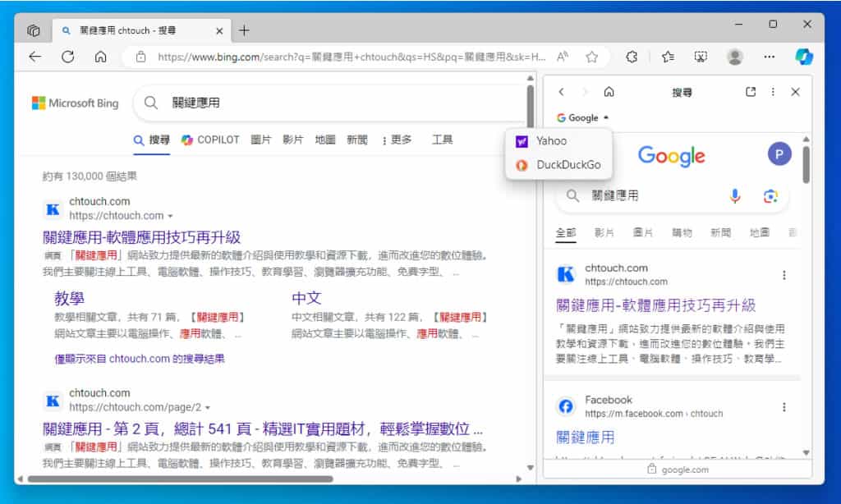
Task: Open the Browser essentials icon
Action: coord(701,57)
